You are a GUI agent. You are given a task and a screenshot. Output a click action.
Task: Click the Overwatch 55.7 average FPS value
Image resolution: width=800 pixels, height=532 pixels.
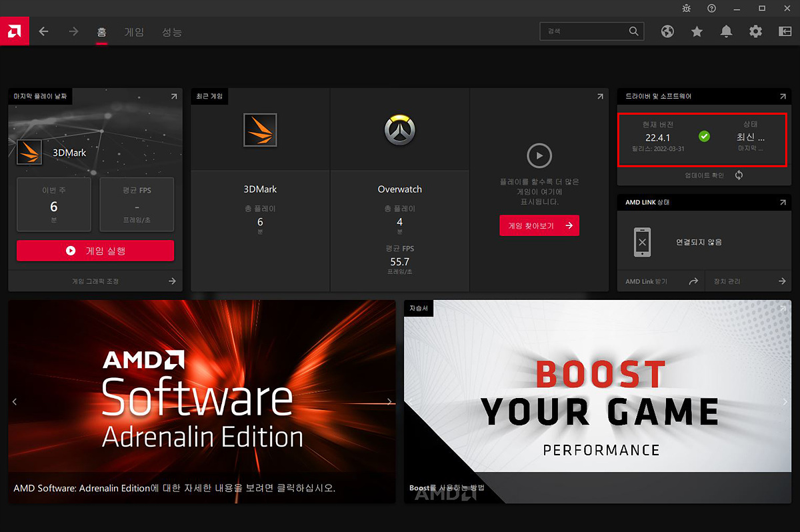(400, 262)
